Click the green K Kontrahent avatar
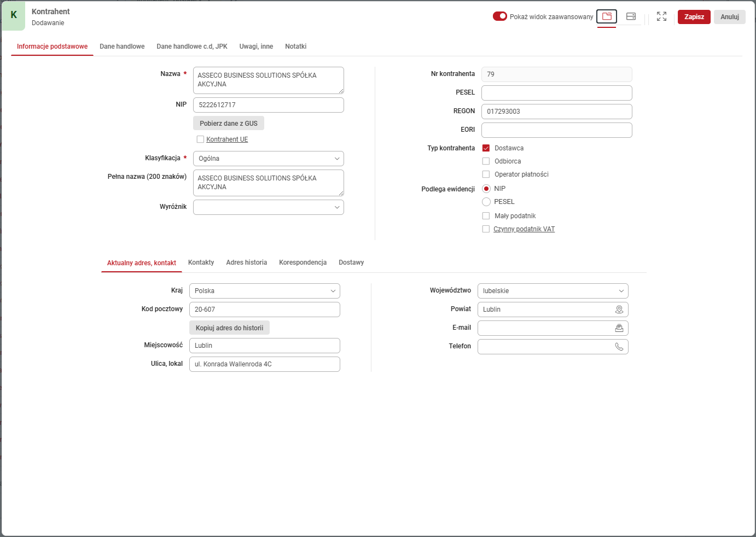Viewport: 756px width, 537px height. coord(14,16)
